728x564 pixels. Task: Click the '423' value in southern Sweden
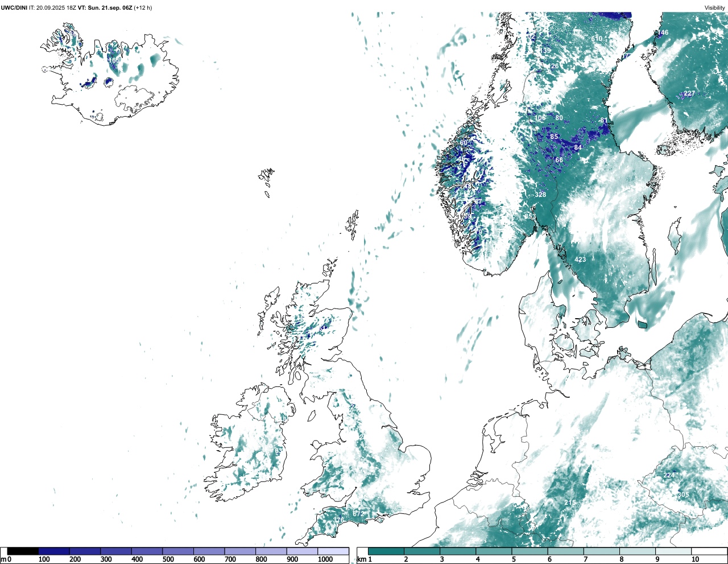pyautogui.click(x=580, y=260)
